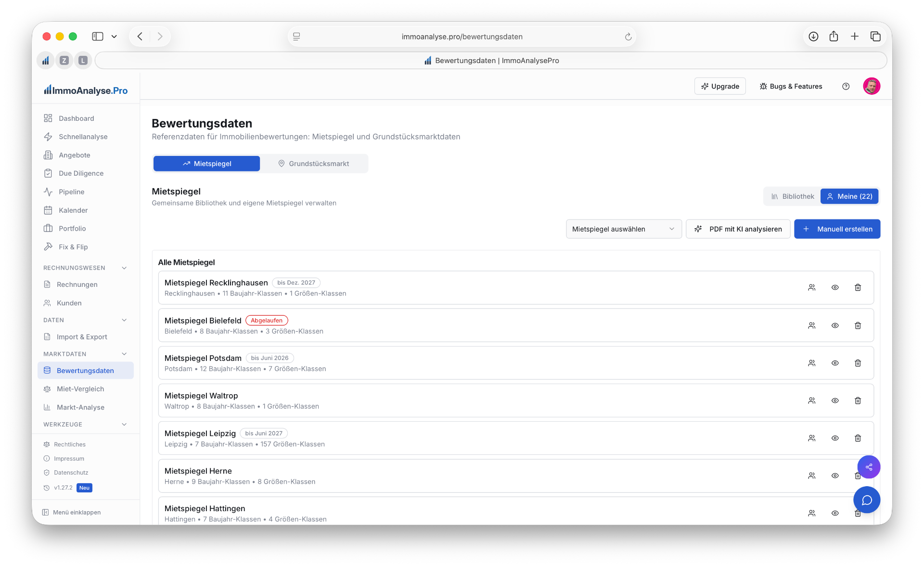Open the user profile avatar

pos(872,86)
